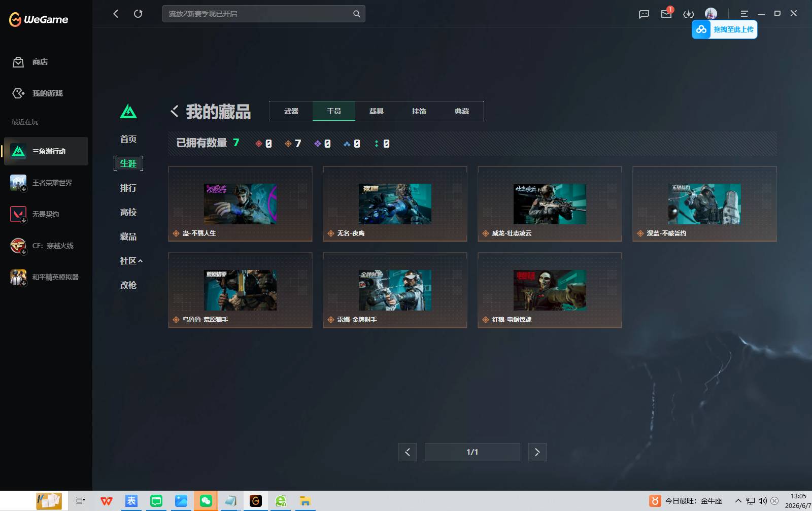Expand the 社区 menu chevron
This screenshot has height=511, width=812.
click(141, 261)
